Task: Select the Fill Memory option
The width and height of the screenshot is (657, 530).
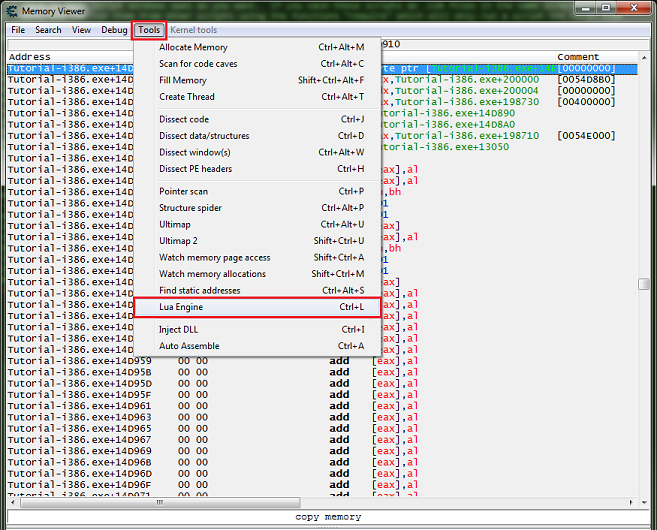Action: click(183, 80)
